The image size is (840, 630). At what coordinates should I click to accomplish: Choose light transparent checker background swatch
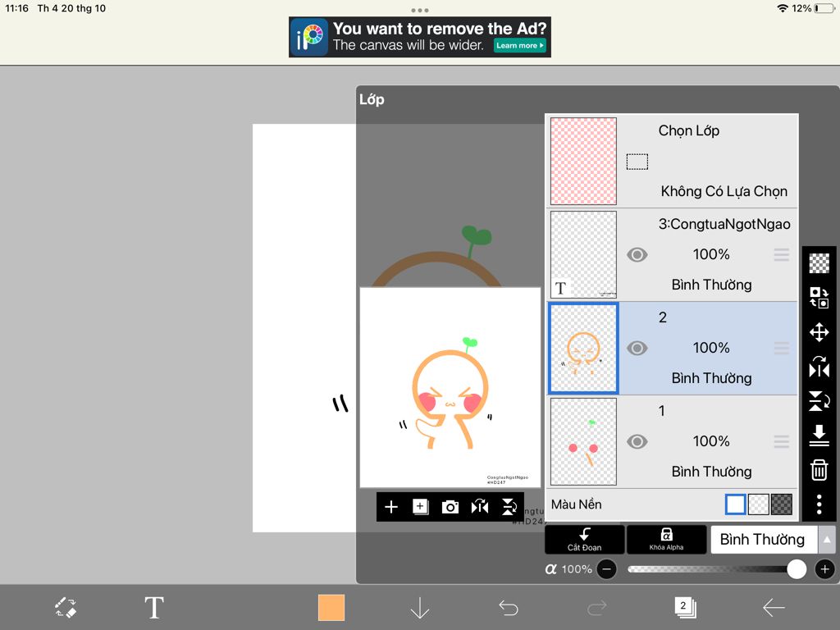(x=758, y=504)
